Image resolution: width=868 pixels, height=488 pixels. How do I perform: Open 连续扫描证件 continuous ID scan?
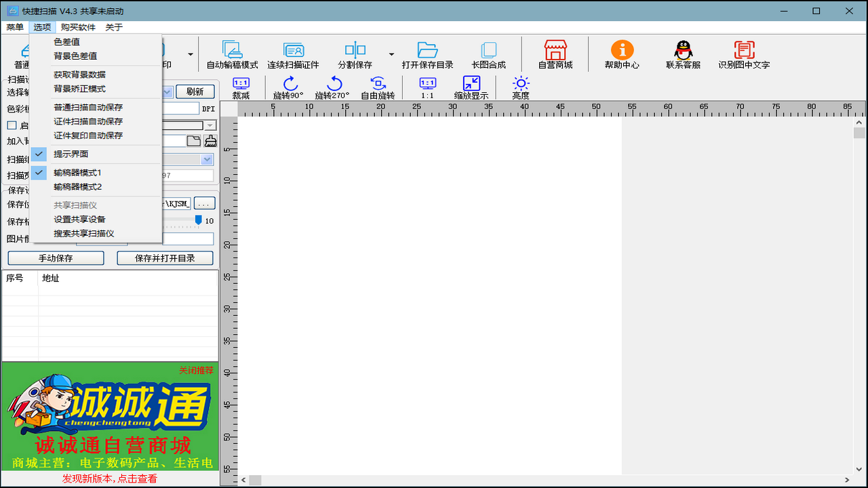(293, 50)
